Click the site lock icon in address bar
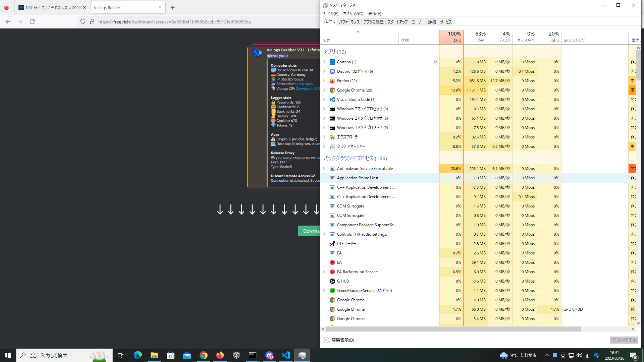 [92, 22]
